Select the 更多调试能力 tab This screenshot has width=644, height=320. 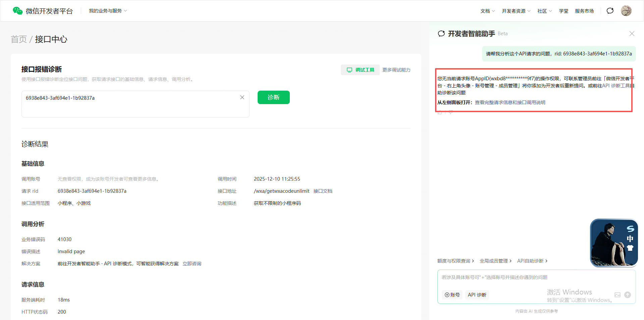396,70
